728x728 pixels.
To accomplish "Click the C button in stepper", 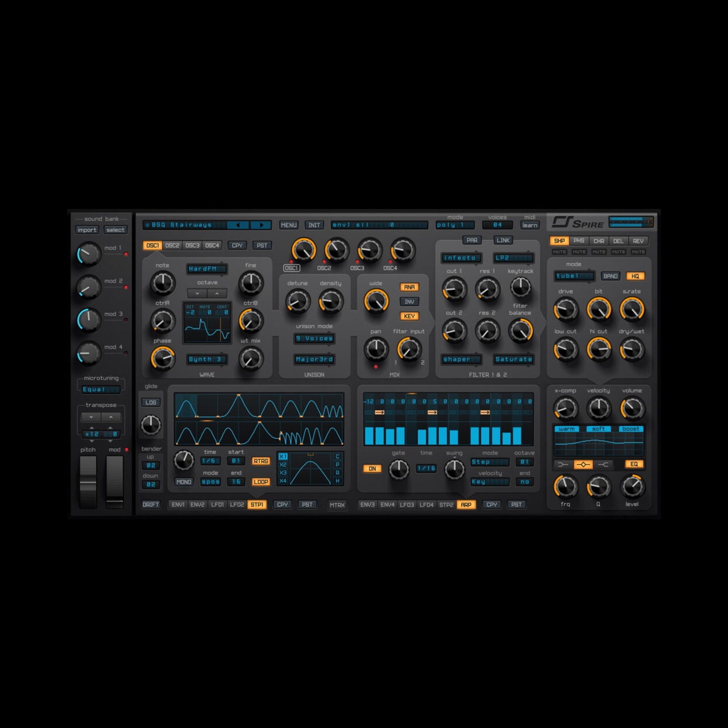I will point(338,456).
